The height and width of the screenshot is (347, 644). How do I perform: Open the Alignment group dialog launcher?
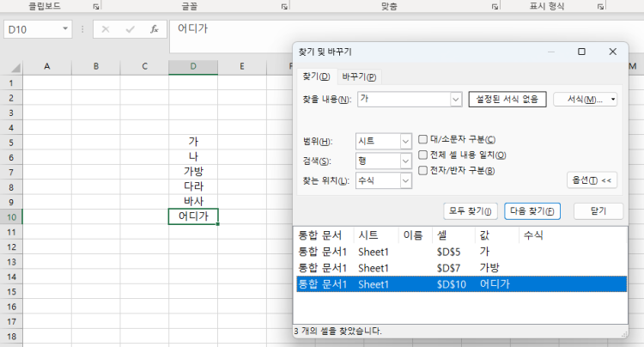pos(495,7)
